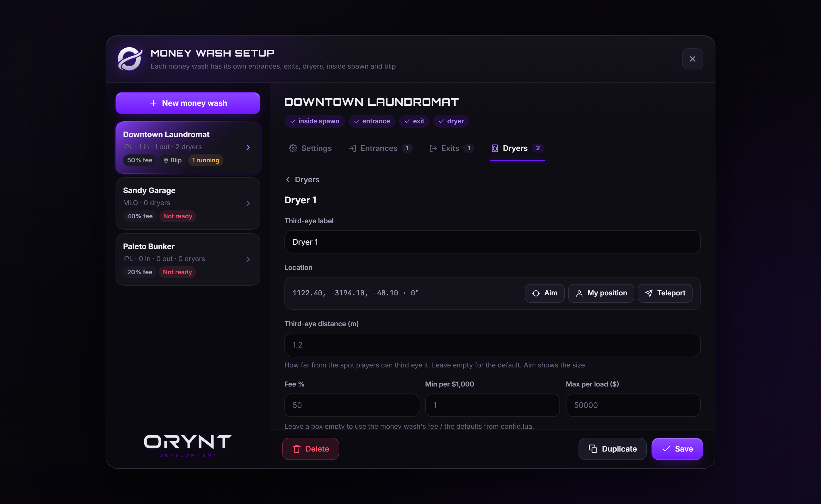Image resolution: width=821 pixels, height=504 pixels.
Task: Click the Third-eye label input field
Action: 492,242
